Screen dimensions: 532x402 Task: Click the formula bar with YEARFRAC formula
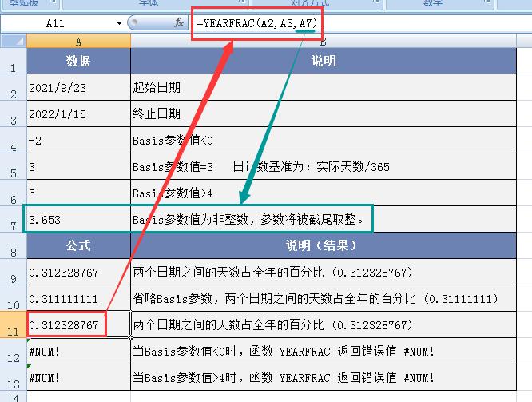(361, 23)
